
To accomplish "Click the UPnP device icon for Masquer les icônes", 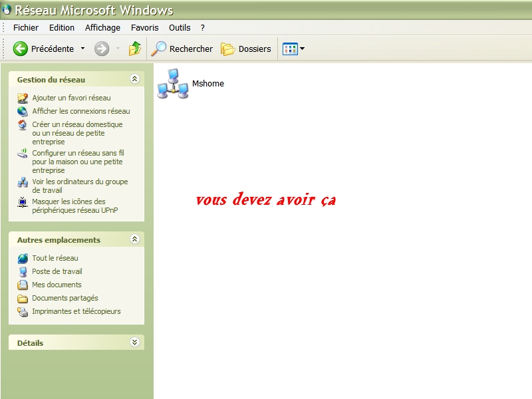I will tap(23, 202).
